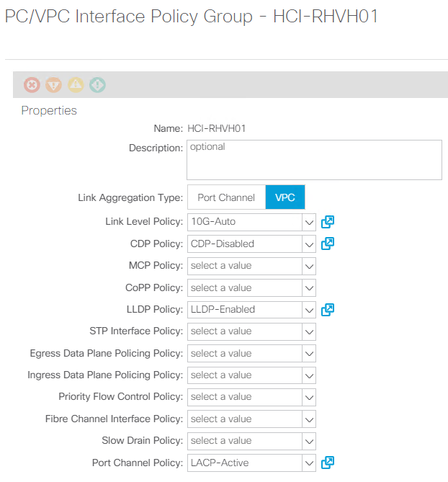This screenshot has width=448, height=482.
Task: Open the CoPP Policy dropdown
Action: click(x=309, y=287)
